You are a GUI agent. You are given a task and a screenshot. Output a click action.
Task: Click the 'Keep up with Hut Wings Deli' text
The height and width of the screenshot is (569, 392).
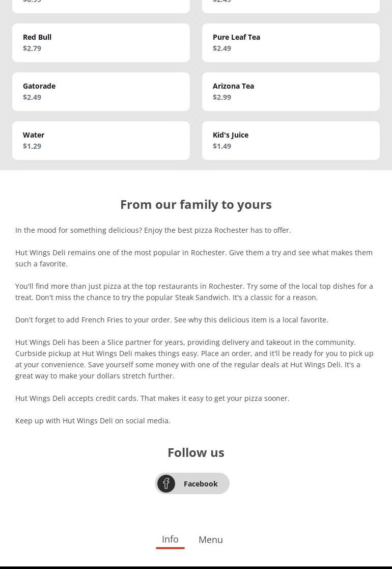(x=93, y=421)
